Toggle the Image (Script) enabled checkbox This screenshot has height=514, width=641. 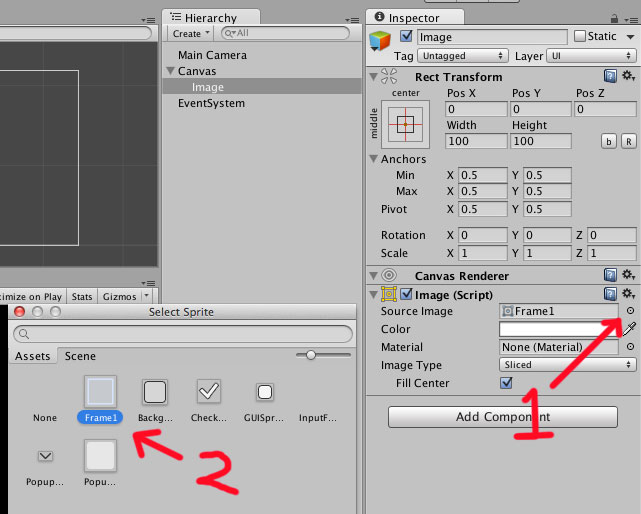[406, 294]
